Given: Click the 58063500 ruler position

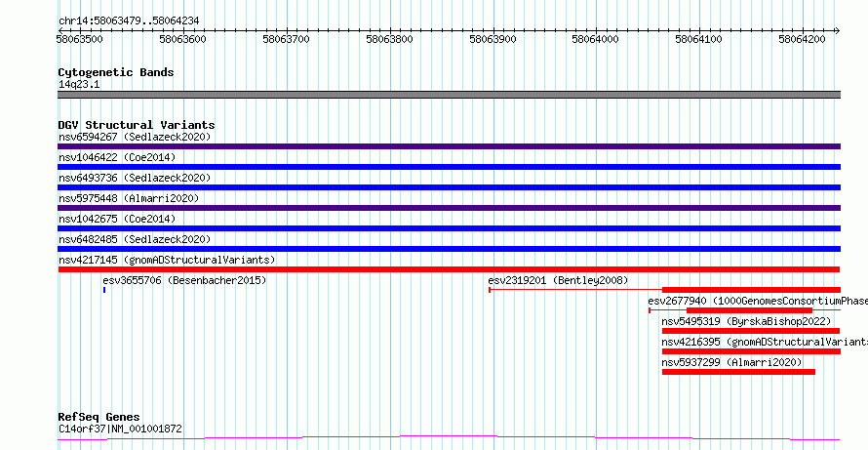Looking at the screenshot, I should coord(79,39).
